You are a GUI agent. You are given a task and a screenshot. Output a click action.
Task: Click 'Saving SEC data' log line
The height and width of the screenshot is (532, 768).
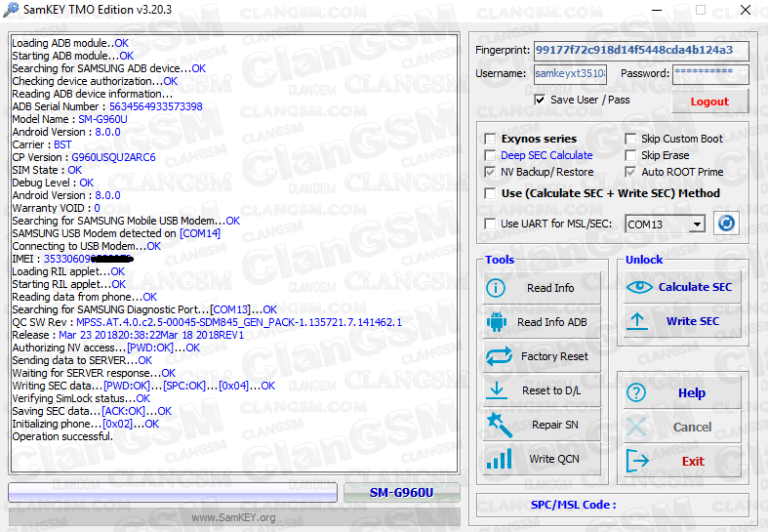pyautogui.click(x=92, y=411)
